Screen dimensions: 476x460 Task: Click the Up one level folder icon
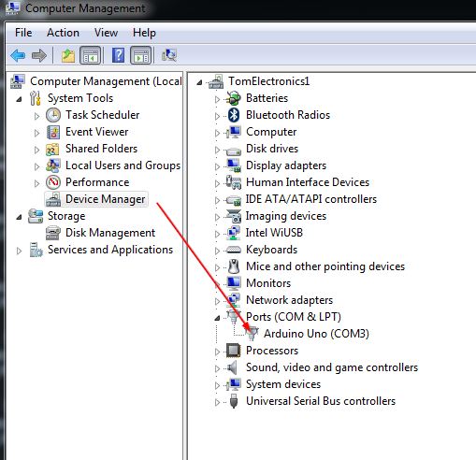pyautogui.click(x=68, y=55)
